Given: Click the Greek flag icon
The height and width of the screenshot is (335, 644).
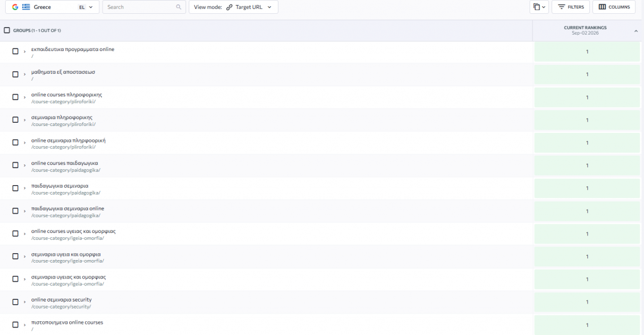Looking at the screenshot, I should [x=26, y=7].
